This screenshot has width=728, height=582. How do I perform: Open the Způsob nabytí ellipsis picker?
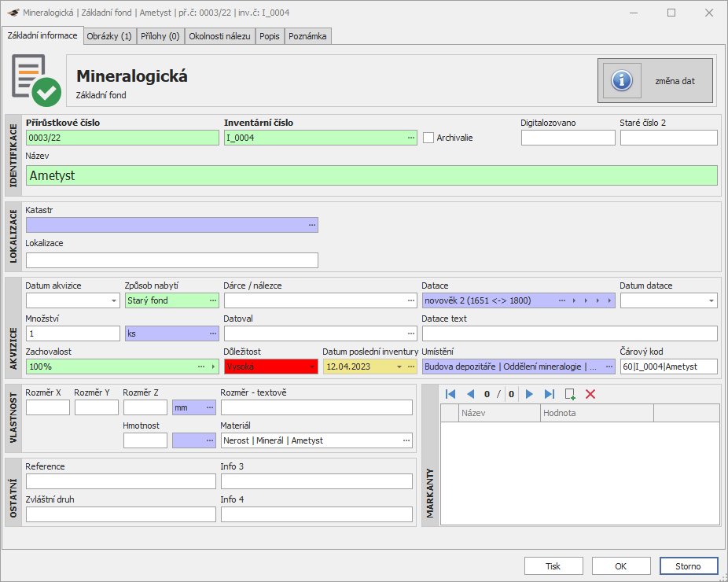[213, 300]
